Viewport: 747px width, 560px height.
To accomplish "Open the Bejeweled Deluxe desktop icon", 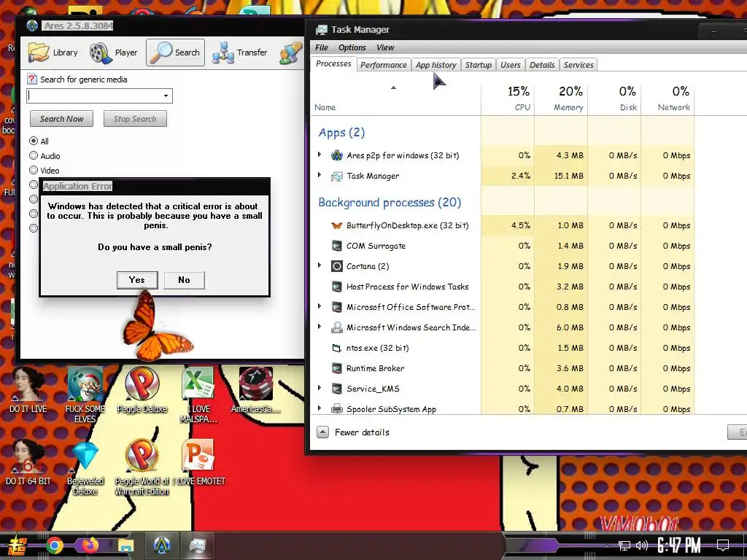I will (x=85, y=467).
